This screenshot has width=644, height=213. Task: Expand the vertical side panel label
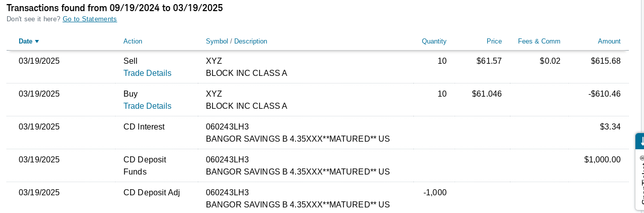pos(641,182)
